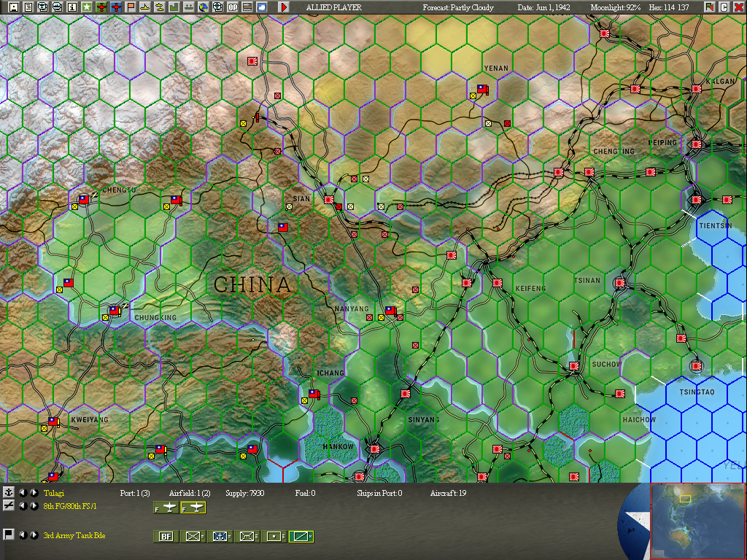
Task: Click the Japanese flag base at Tsinan
Action: pos(619,283)
